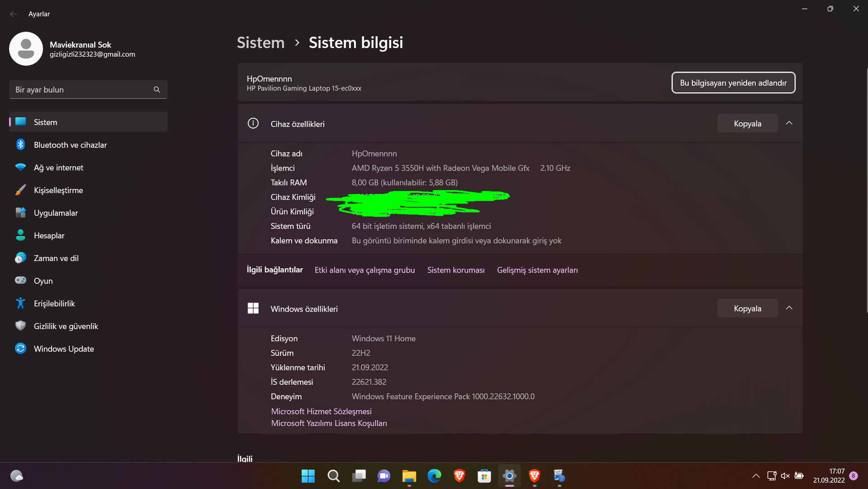868x489 pixels.
Task: Click the user profile avatar
Action: point(26,48)
